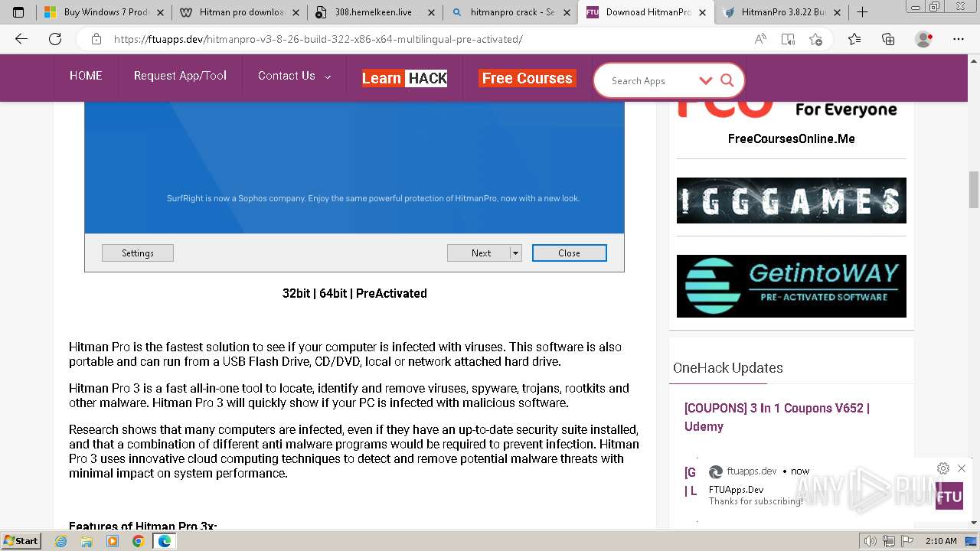Click the OneHack Updates heading
The width and height of the screenshot is (980, 551).
click(727, 368)
